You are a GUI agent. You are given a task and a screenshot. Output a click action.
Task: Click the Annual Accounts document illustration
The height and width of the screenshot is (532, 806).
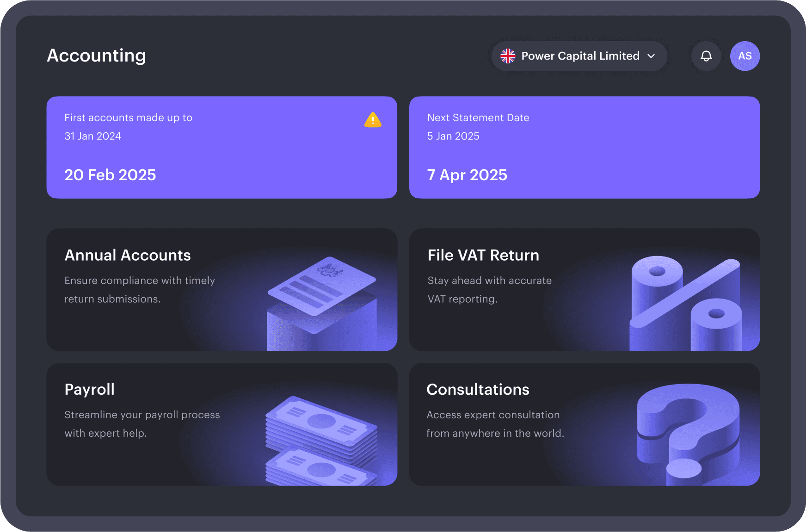[x=322, y=300]
